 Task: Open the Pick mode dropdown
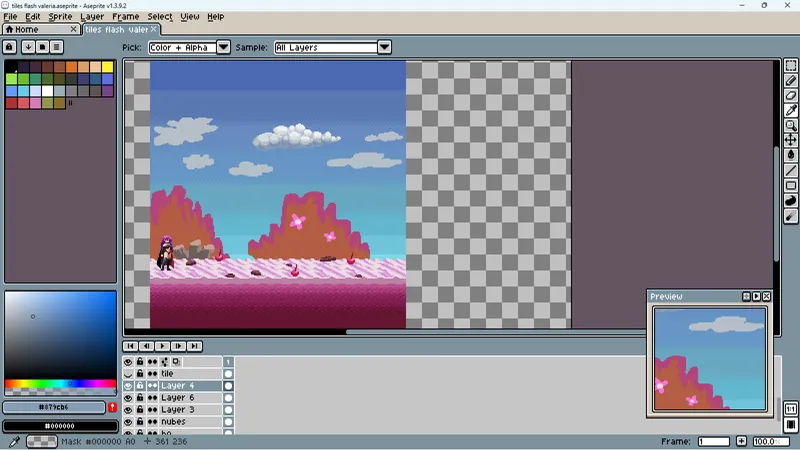[223, 47]
